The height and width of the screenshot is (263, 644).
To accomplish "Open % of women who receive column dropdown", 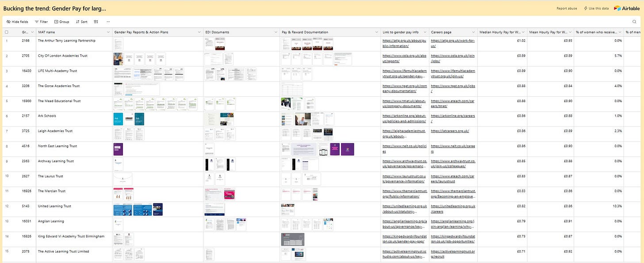I will pos(619,32).
